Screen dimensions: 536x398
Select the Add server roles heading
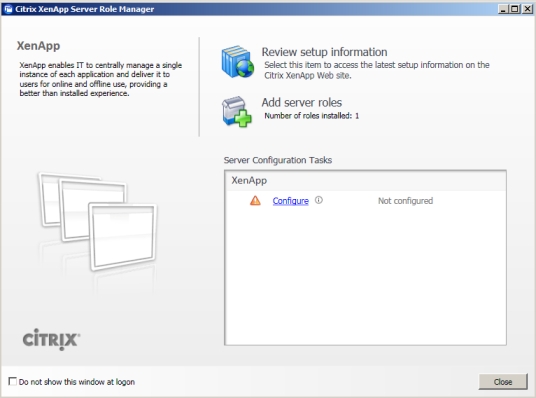302,103
